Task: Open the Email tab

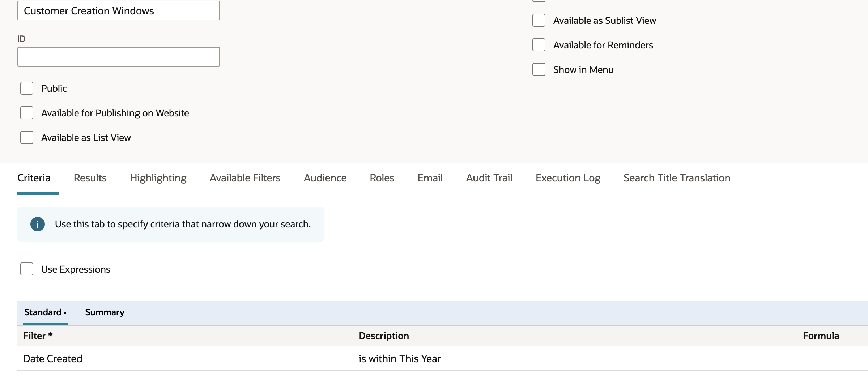Action: tap(430, 178)
